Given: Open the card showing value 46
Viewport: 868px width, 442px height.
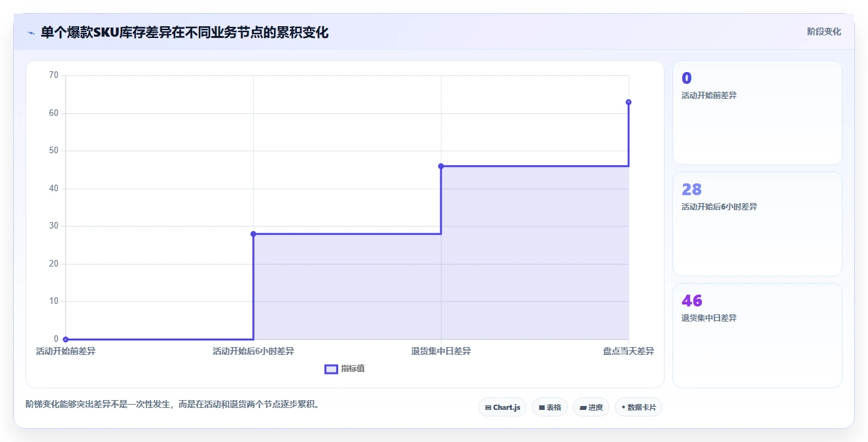Looking at the screenshot, I should (757, 335).
